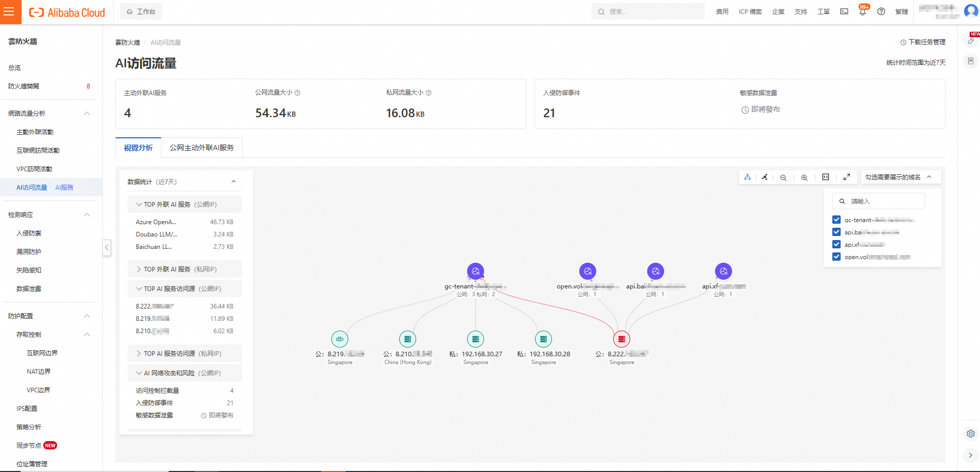
Task: Click the info icon beside 私网流量大小
Action: click(x=429, y=93)
